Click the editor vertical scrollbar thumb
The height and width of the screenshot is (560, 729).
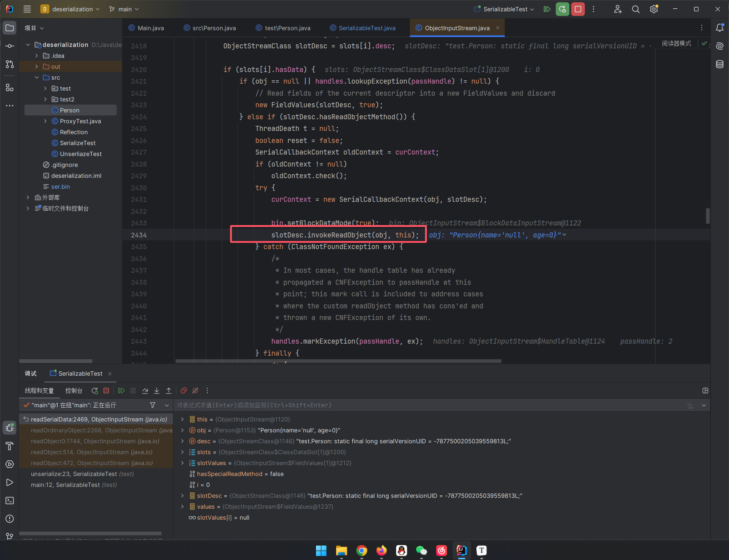tap(708, 216)
